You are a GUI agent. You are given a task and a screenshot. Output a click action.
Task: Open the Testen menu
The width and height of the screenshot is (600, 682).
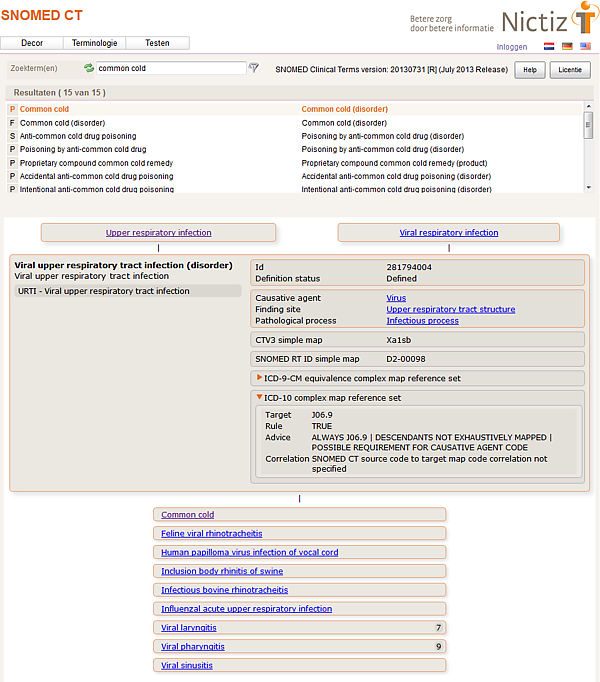click(x=157, y=43)
